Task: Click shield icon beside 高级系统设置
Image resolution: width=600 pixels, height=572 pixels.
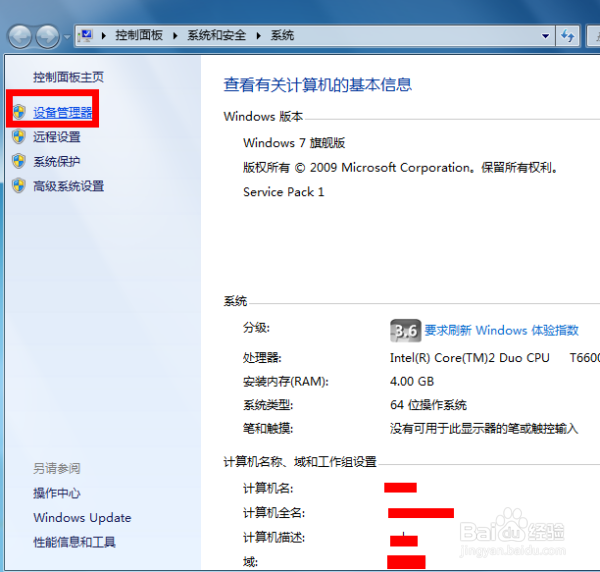Action: pyautogui.click(x=19, y=186)
